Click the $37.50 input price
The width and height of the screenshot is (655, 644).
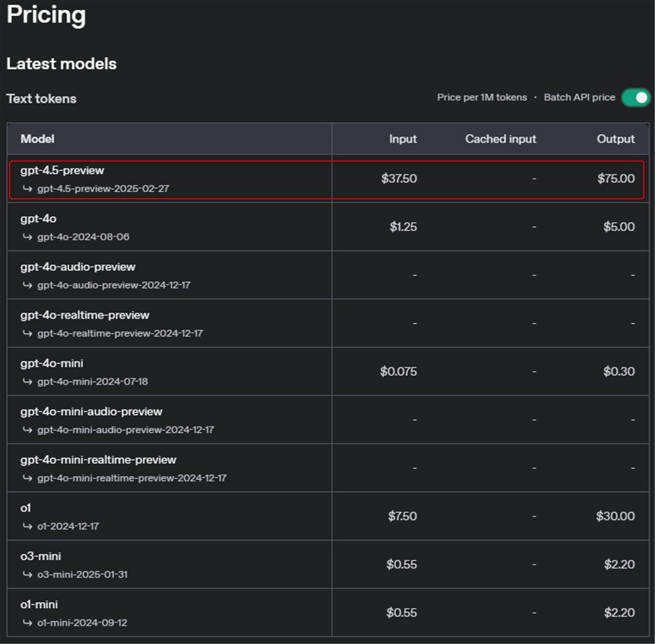(399, 178)
